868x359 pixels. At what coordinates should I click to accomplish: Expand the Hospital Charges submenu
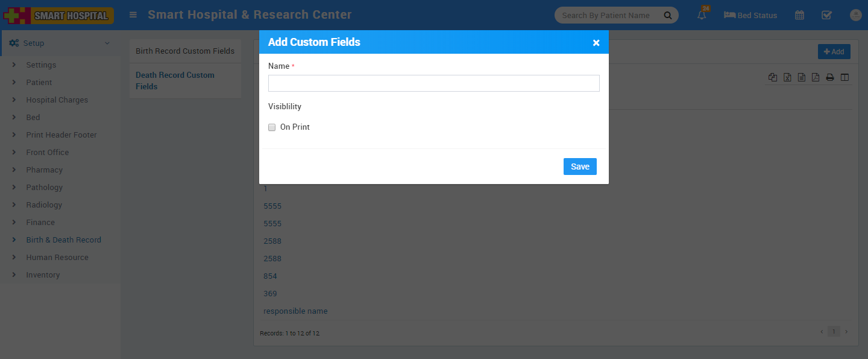pos(57,100)
